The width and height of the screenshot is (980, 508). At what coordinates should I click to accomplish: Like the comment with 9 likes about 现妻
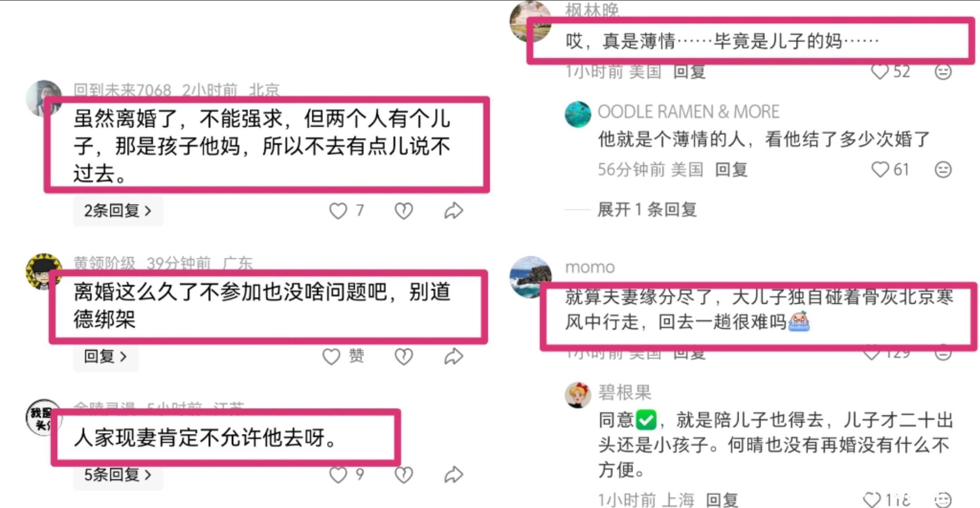point(338,475)
